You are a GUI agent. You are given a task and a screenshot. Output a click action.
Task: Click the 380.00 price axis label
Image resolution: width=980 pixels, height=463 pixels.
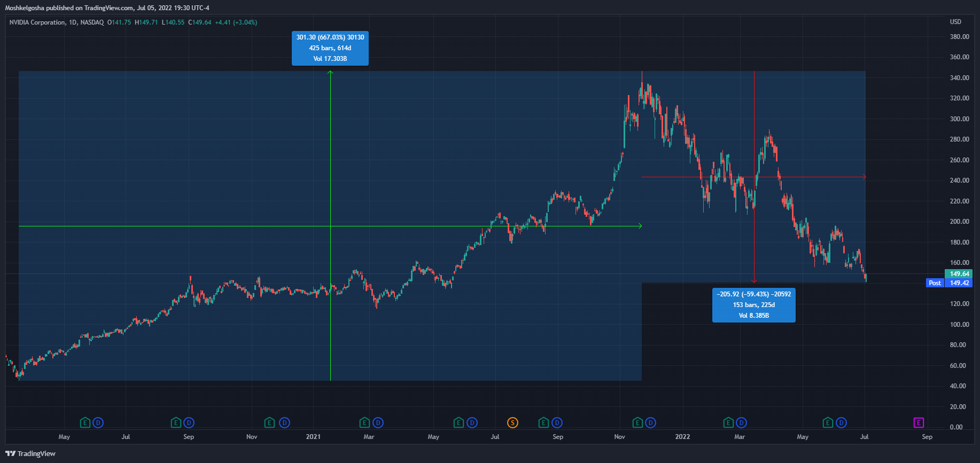(x=959, y=37)
